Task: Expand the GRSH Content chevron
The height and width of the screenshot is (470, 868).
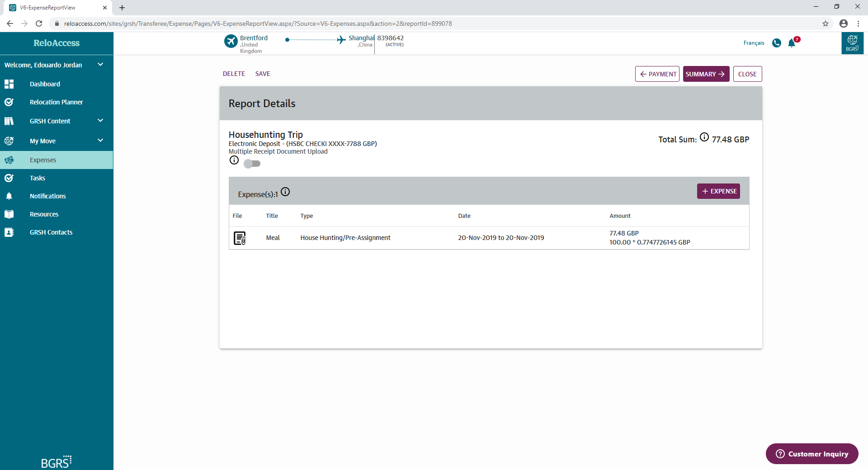Action: pyautogui.click(x=100, y=121)
